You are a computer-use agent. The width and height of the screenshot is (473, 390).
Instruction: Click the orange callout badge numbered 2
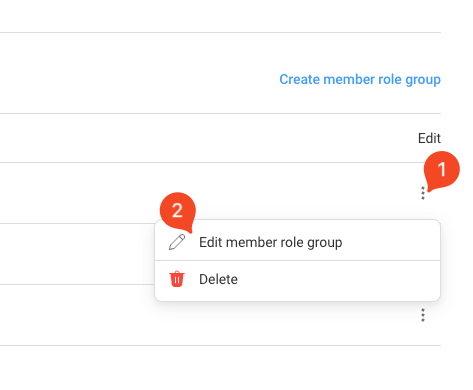pyautogui.click(x=177, y=211)
